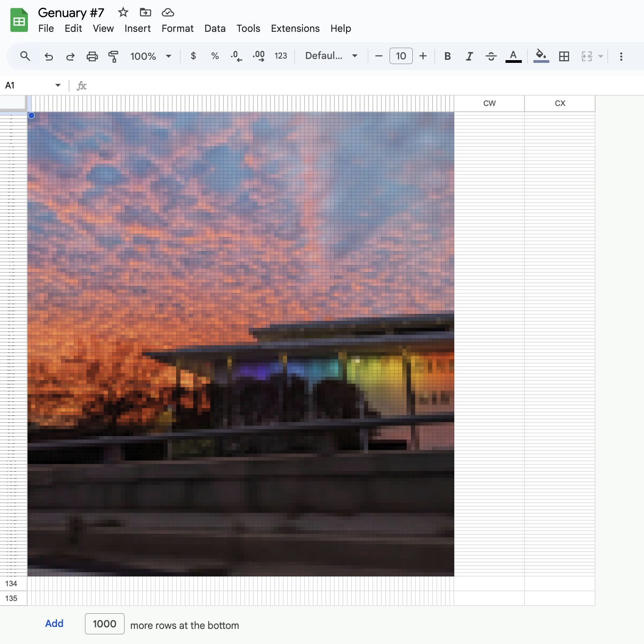Activate the paint format roller
Image resolution: width=644 pixels, height=644 pixels.
pyautogui.click(x=113, y=56)
